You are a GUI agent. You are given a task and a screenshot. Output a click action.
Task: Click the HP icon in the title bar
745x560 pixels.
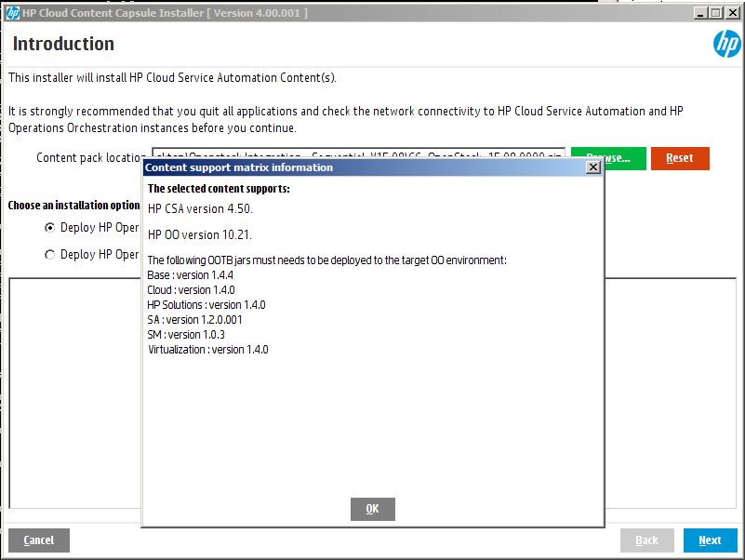[x=12, y=13]
